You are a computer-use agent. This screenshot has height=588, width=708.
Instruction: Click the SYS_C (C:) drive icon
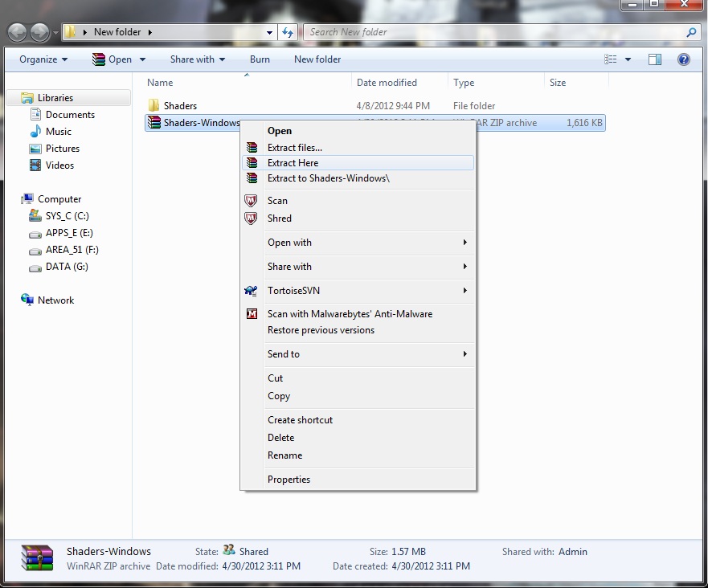pyautogui.click(x=35, y=216)
